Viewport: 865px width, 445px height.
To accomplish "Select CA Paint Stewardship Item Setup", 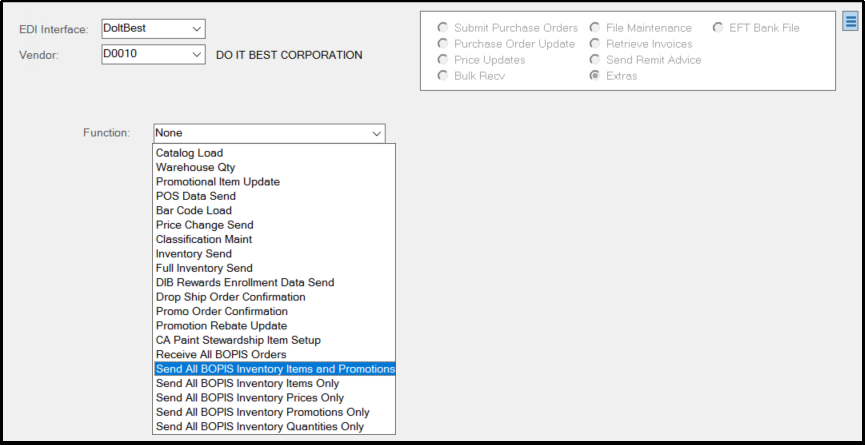I will [x=239, y=340].
